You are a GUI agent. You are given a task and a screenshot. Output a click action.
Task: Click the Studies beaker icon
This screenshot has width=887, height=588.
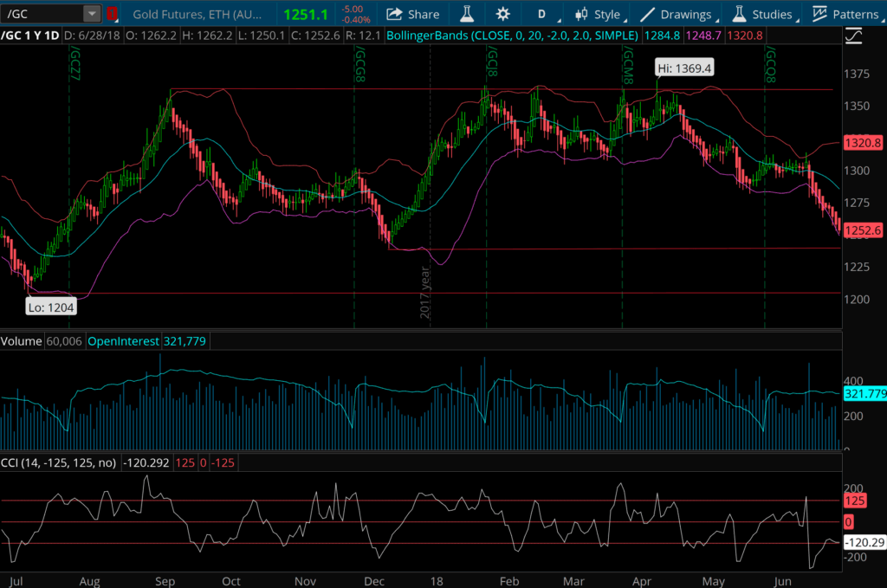741,14
